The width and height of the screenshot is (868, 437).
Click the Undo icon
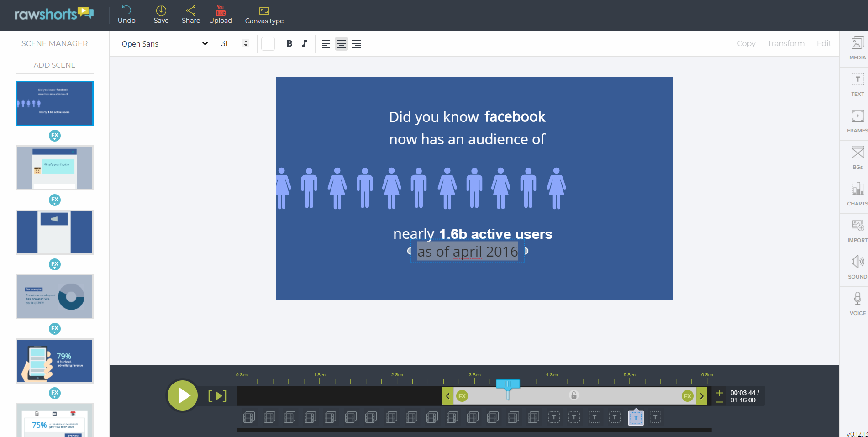[126, 10]
